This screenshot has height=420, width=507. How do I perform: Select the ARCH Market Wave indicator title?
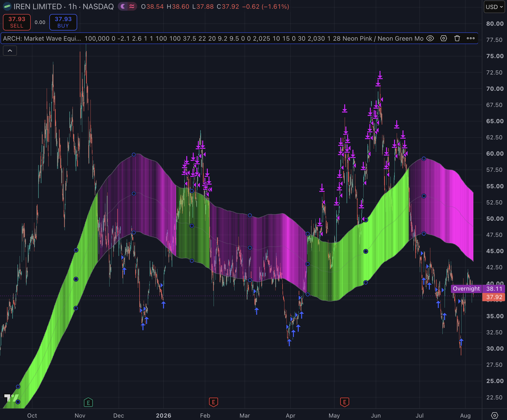click(42, 38)
